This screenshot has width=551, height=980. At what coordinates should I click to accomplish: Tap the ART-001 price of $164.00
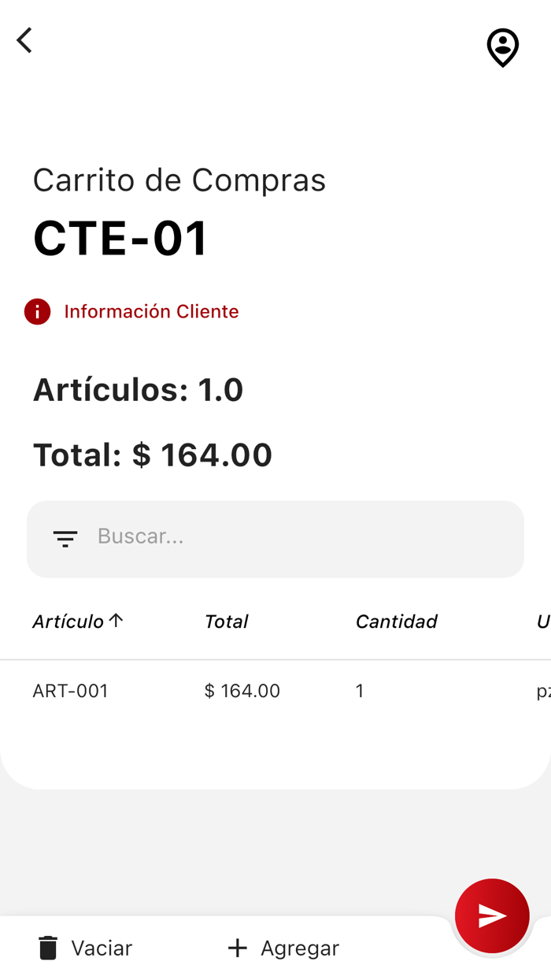(x=242, y=691)
